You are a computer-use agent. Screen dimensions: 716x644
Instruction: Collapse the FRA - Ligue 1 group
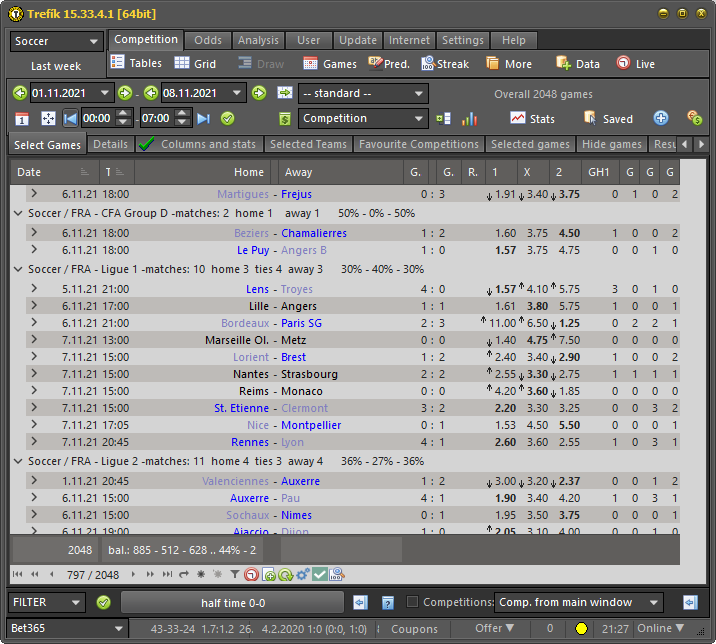(x=19, y=269)
